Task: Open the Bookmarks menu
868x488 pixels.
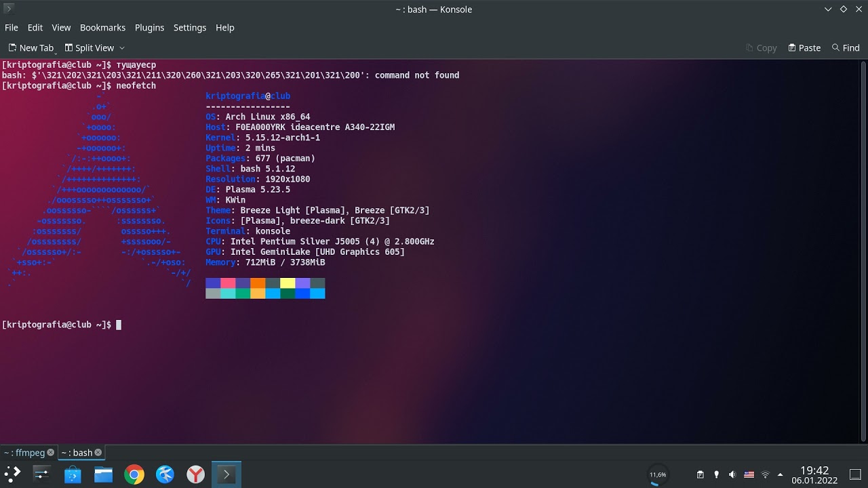Action: pyautogui.click(x=102, y=28)
